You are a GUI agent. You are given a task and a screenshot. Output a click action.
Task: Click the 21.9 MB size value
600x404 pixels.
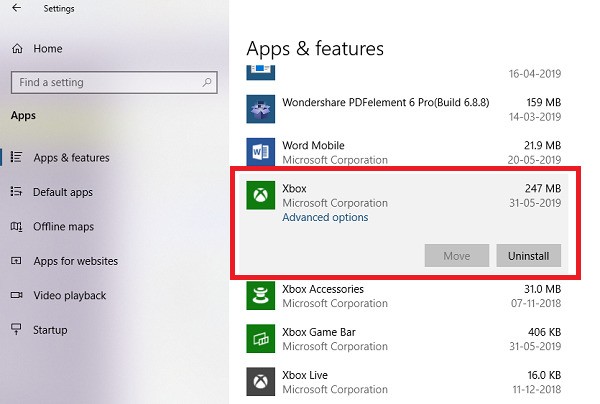pyautogui.click(x=542, y=145)
